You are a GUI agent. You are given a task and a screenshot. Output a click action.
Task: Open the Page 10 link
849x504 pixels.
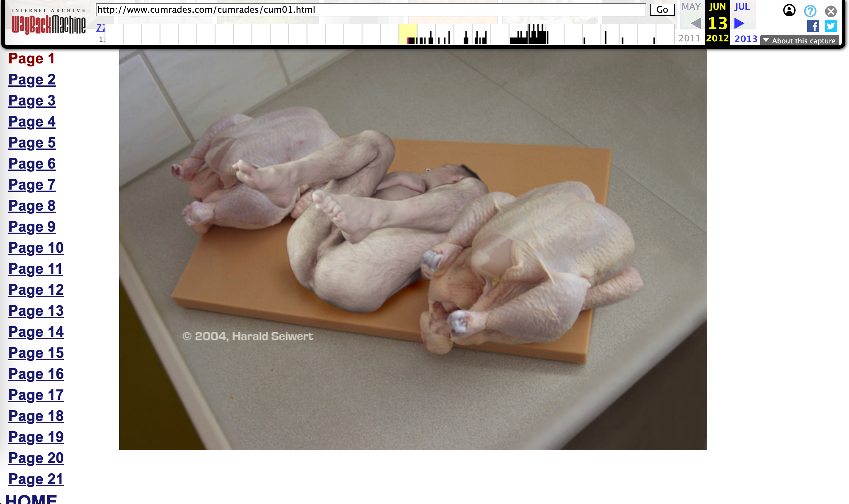(x=36, y=248)
